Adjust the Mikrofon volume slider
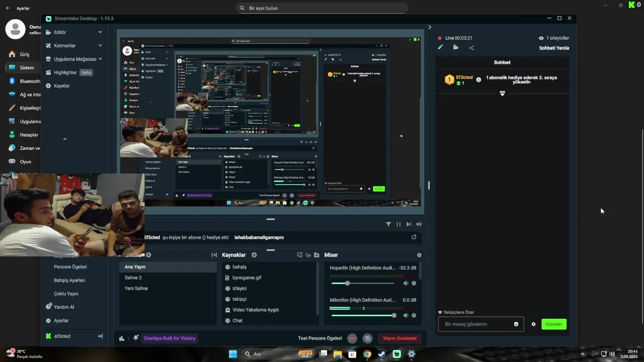This screenshot has width=644, height=362. pos(363,315)
